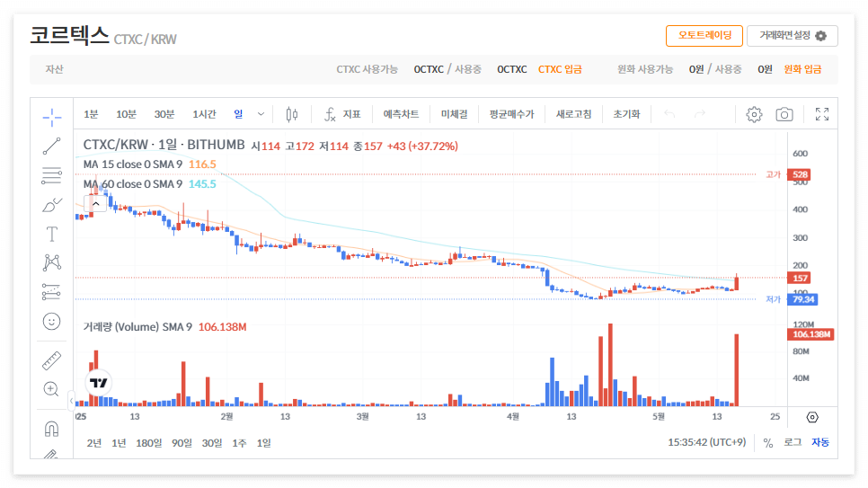This screenshot has width=868, height=488.
Task: Click gear icon in 거래화면설정 button
Action: (821, 36)
